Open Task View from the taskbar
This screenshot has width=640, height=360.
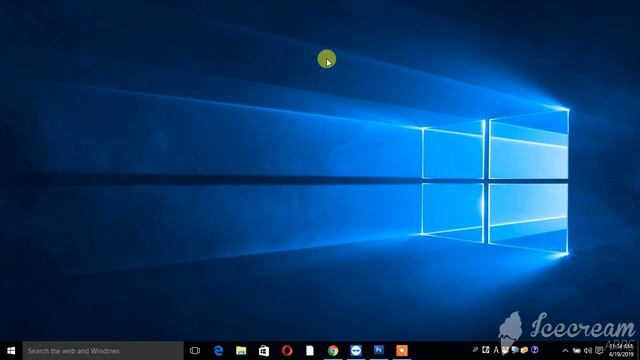[x=195, y=351]
